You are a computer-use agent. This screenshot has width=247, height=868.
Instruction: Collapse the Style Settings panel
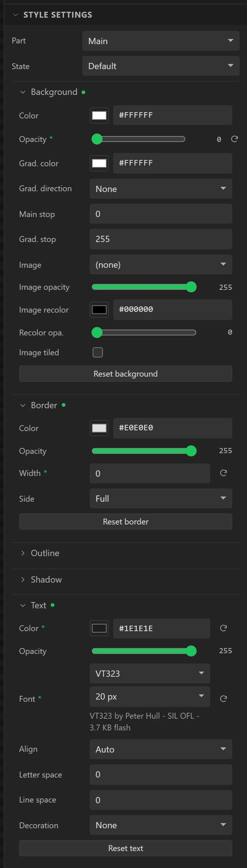(15, 15)
